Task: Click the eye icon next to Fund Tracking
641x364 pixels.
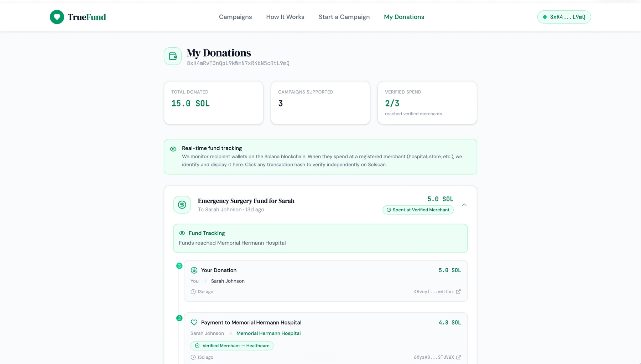Action: [182, 233]
